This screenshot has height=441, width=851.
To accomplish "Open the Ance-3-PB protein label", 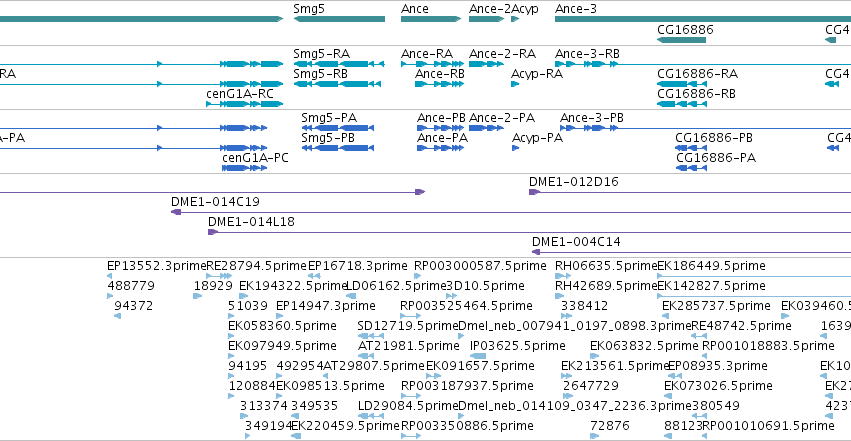I will (592, 118).
